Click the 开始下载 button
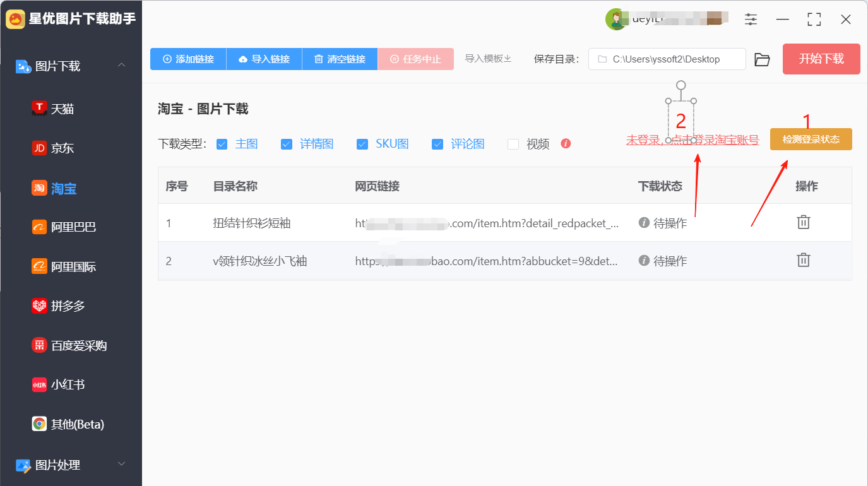 pos(821,59)
